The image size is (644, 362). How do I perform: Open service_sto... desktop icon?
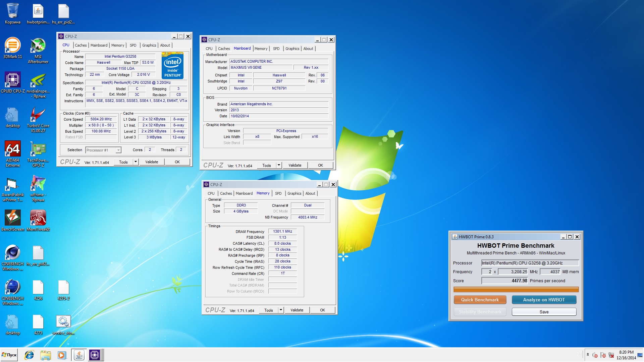[x=63, y=324]
